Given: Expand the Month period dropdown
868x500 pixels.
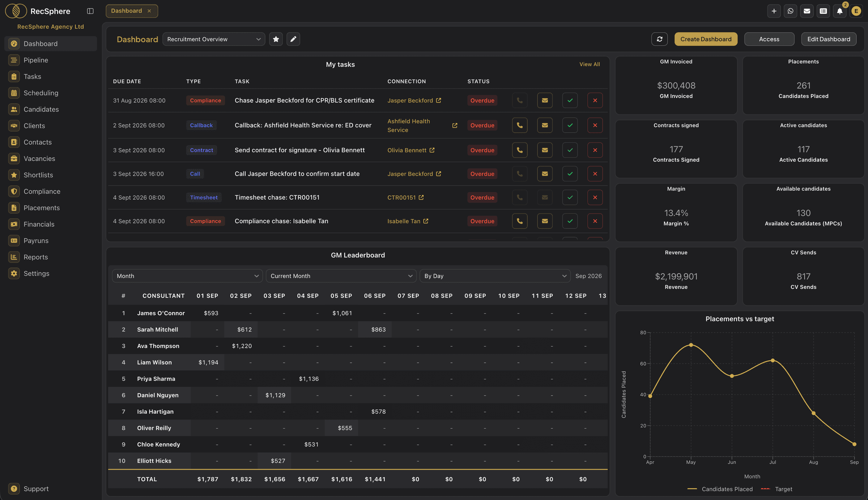Looking at the screenshot, I should tap(187, 276).
